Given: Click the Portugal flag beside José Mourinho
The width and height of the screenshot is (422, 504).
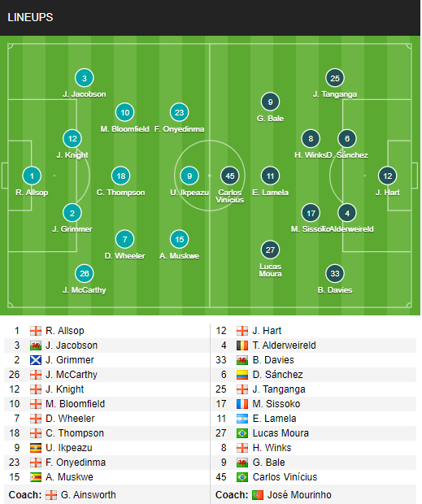Looking at the screenshot, I should point(258,495).
